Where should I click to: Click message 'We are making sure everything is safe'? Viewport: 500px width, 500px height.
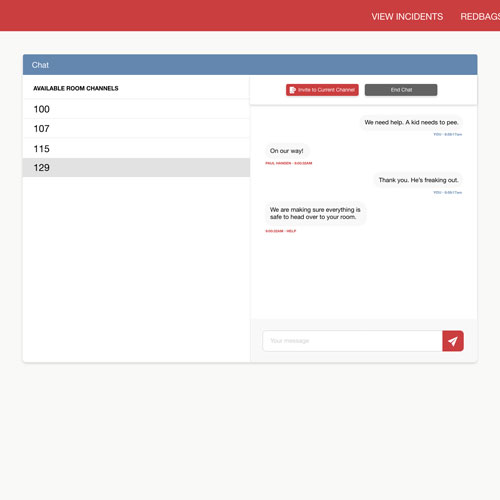coord(315,213)
